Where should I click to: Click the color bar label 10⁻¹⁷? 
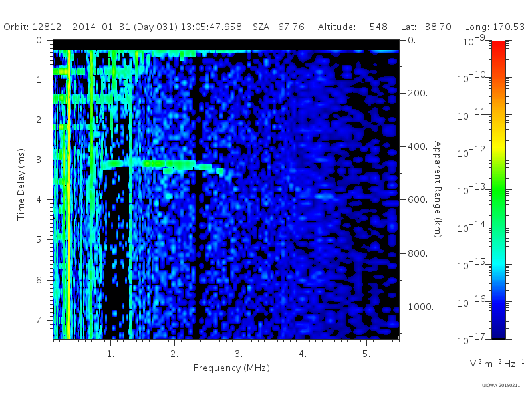[473, 339]
